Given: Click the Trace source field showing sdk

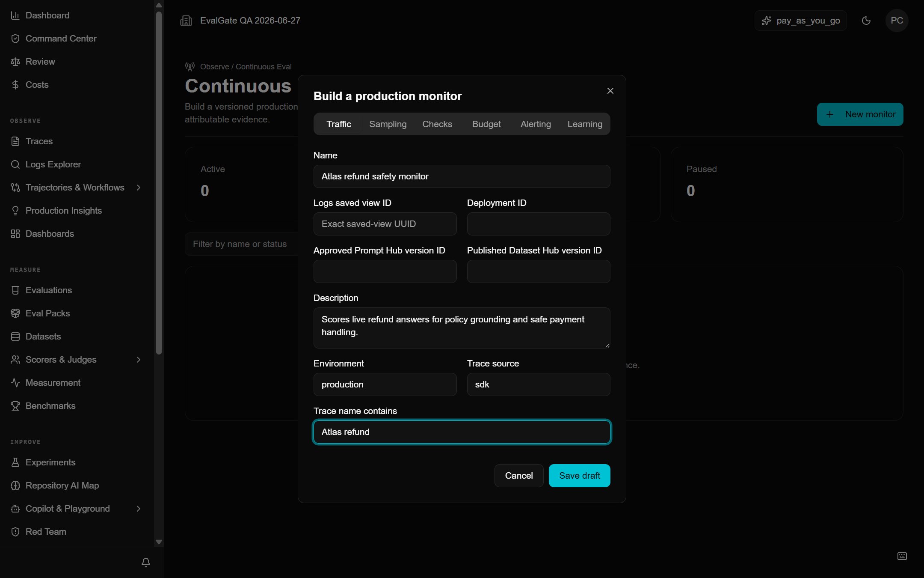Looking at the screenshot, I should 539,384.
